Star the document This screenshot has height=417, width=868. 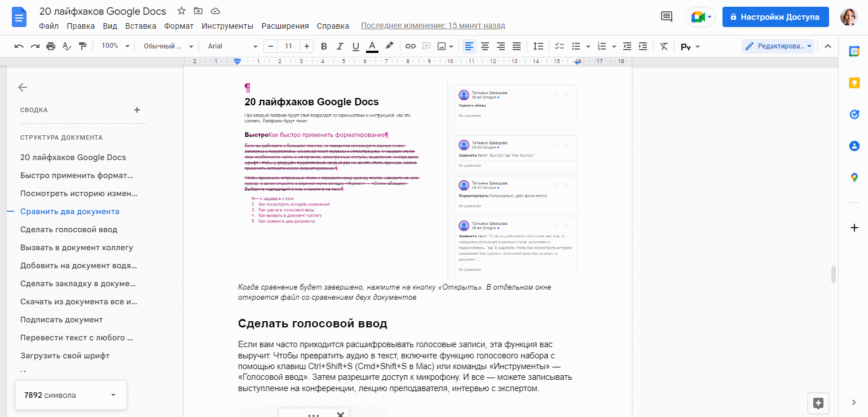(x=181, y=11)
